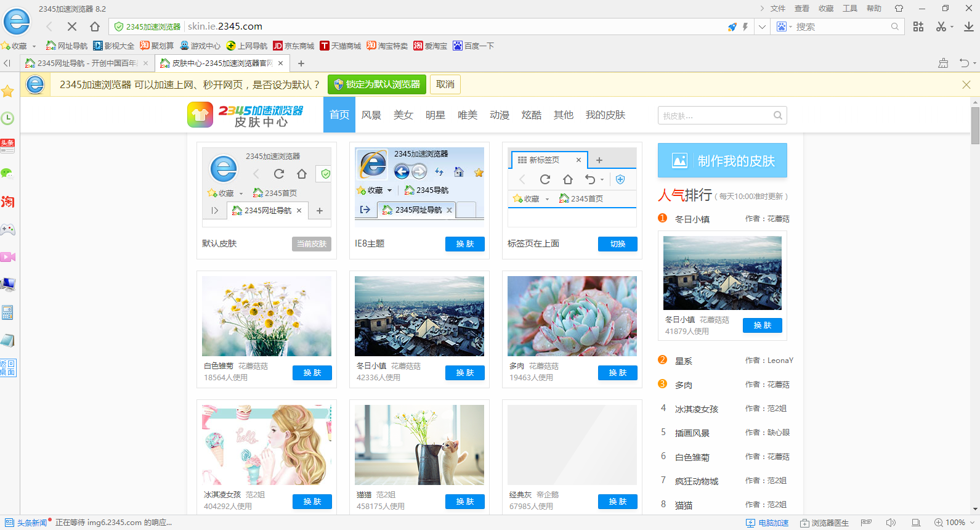The height and width of the screenshot is (530, 980).
Task: Apply the IE8主题 skin
Action: (465, 244)
